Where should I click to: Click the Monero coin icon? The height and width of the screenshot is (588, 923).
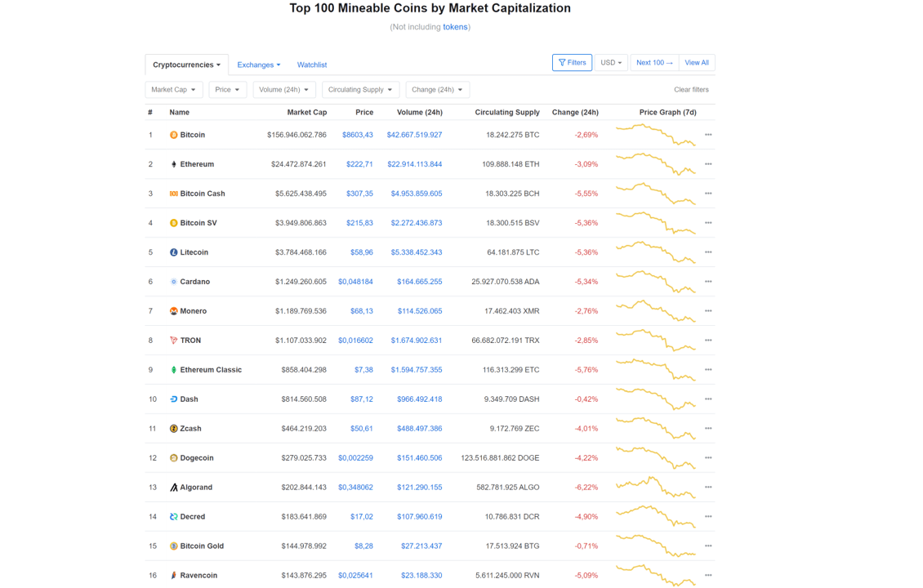(174, 311)
